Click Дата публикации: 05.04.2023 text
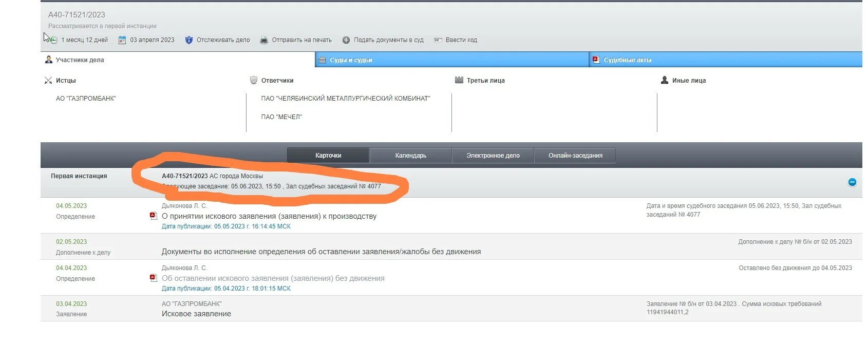 [x=226, y=289]
